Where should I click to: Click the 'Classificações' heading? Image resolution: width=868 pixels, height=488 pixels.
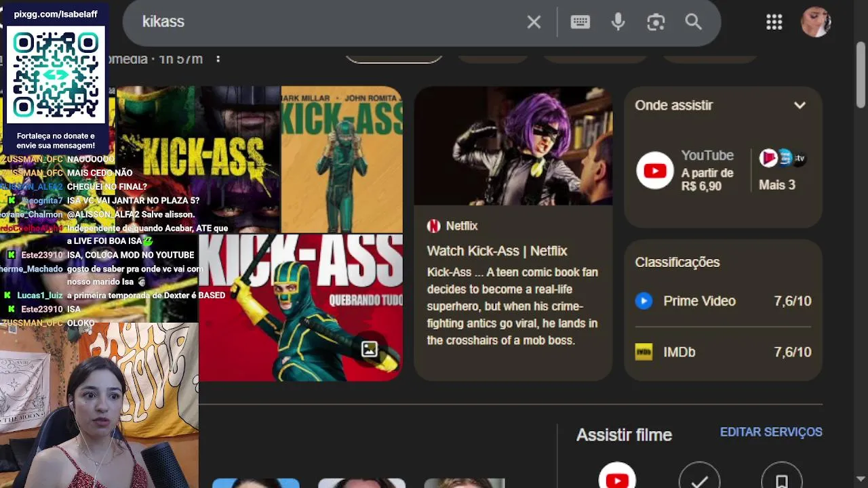coord(677,262)
